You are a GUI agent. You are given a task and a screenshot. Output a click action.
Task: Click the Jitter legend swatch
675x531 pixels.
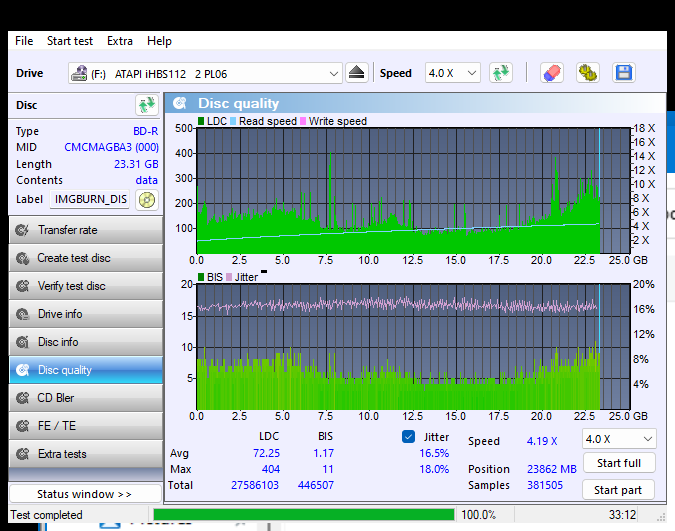click(x=229, y=277)
